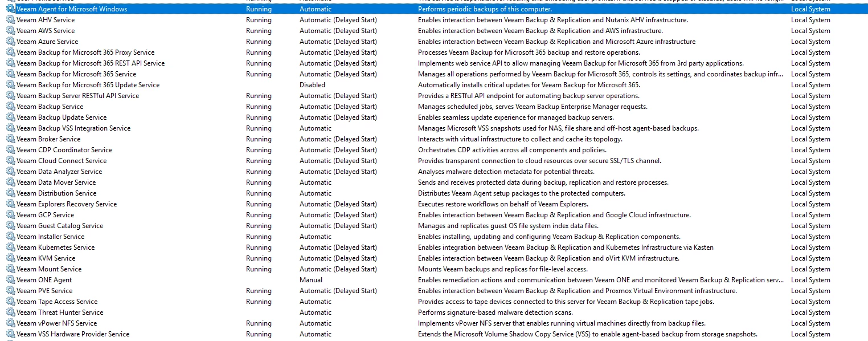Screen dimensions: 868x341
Task: Click gear icon of Veeam VSS Hardware Provider Service
Action: tap(11, 334)
